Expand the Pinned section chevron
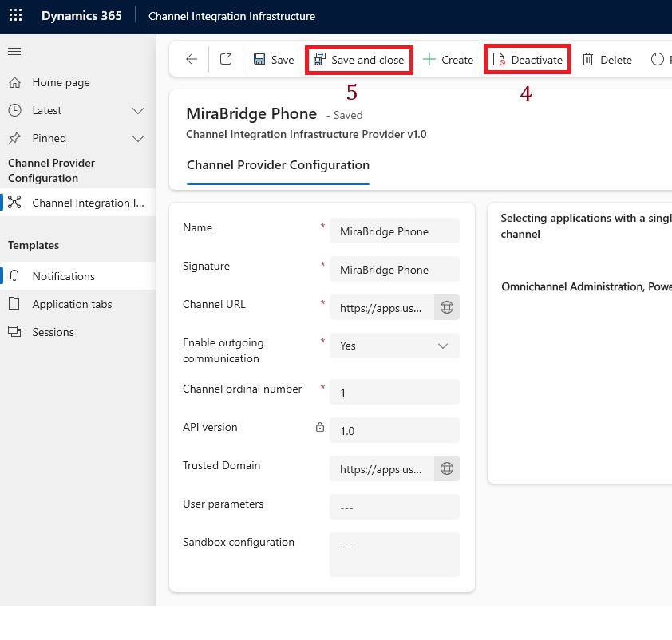Screen dimensions: 672x640 (x=138, y=138)
